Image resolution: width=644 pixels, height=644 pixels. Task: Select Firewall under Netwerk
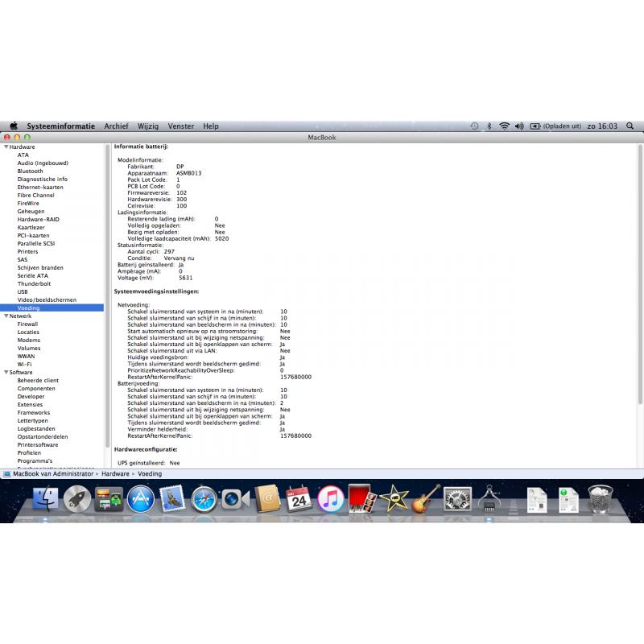(x=27, y=324)
